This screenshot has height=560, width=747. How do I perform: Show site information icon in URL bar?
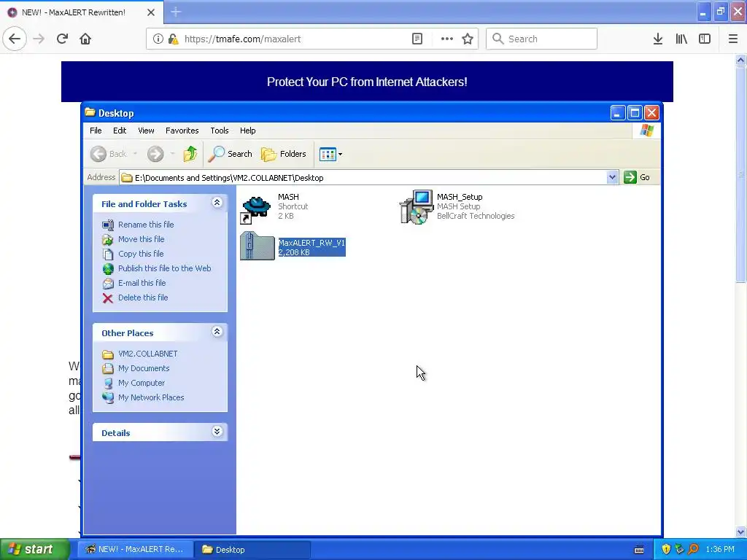[158, 39]
